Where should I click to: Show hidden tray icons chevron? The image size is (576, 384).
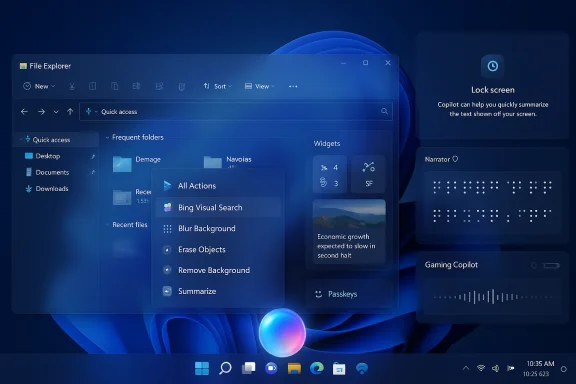point(466,368)
